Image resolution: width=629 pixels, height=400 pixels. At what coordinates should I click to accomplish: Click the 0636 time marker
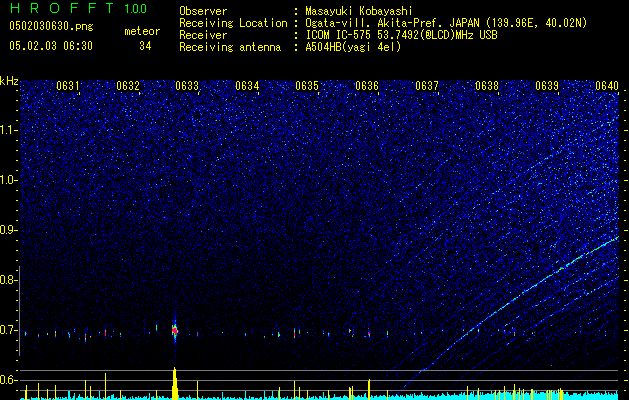pos(367,86)
